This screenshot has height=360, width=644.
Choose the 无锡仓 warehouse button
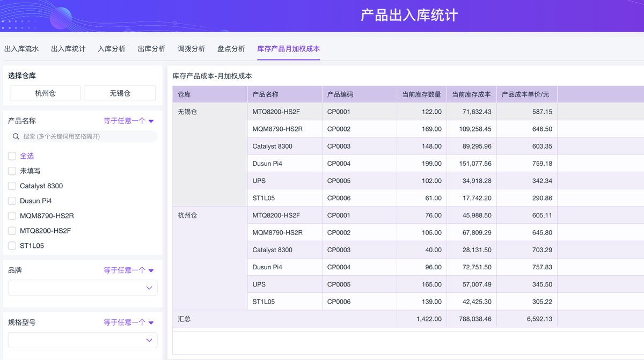coord(120,93)
